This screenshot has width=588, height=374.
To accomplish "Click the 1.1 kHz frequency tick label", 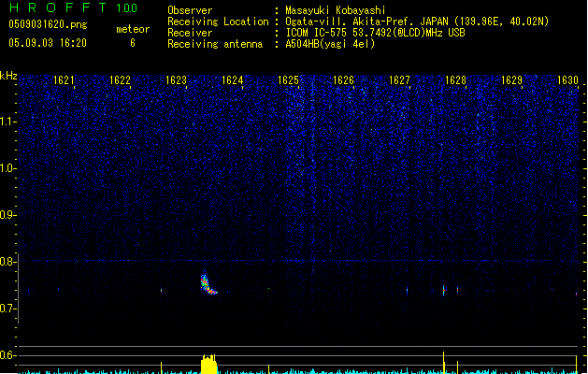I will (x=7, y=122).
